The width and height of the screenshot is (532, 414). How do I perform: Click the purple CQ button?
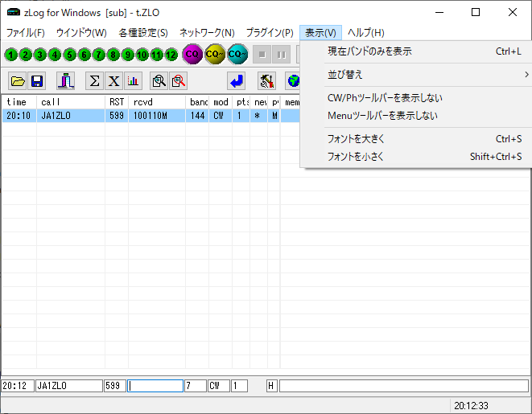[x=192, y=54]
